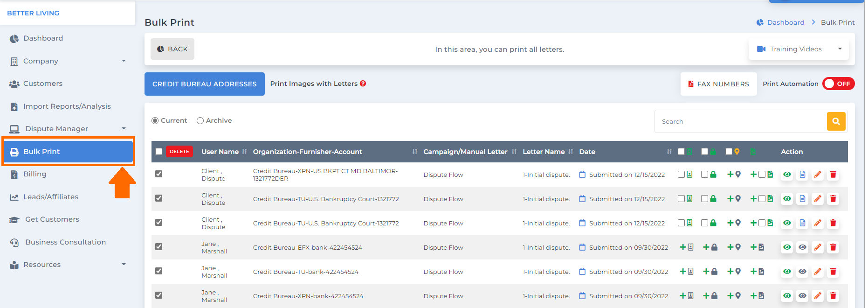Click the trash icon in the Credit Bureau-TU-bank-422454524 row
The image size is (868, 308).
pyautogui.click(x=833, y=272)
